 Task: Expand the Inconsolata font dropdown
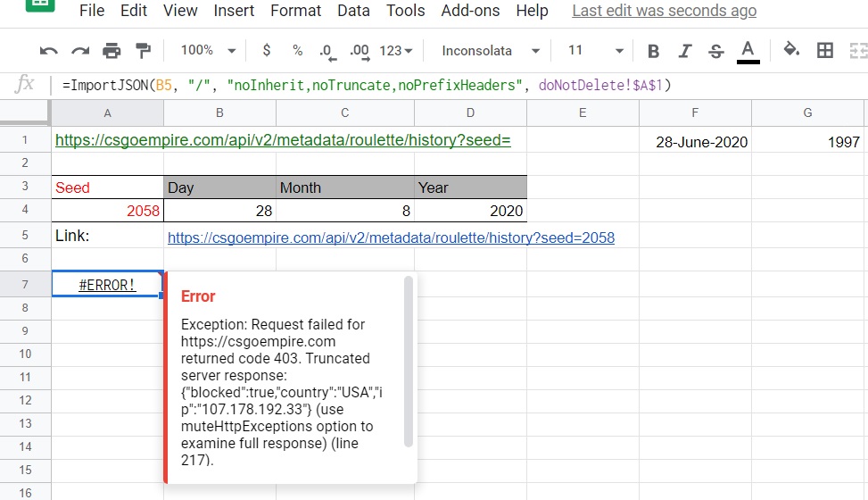click(x=491, y=51)
